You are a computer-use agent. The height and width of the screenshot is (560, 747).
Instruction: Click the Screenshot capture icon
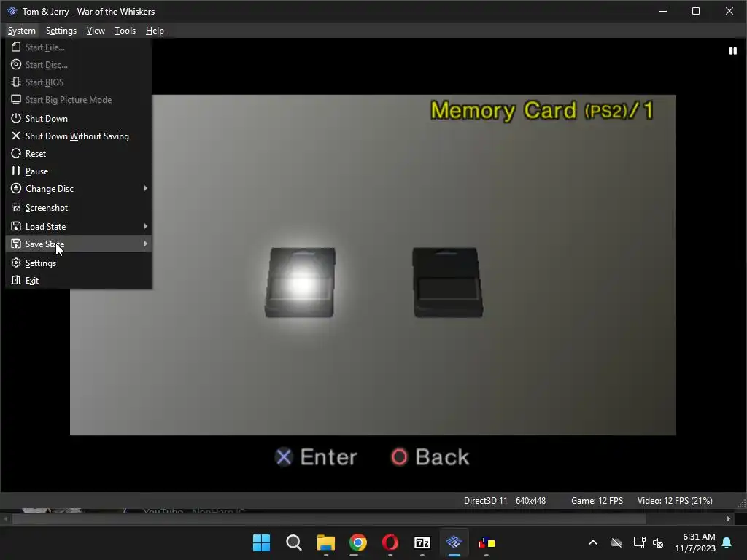tap(16, 208)
